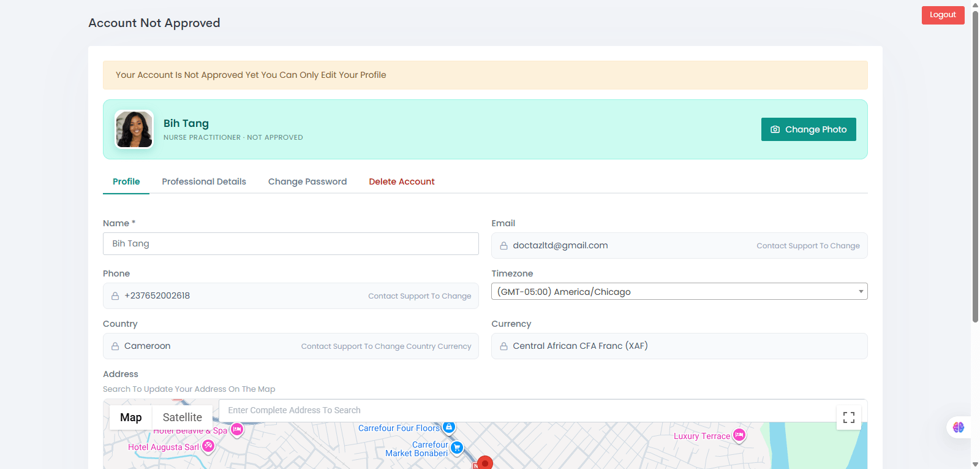
Task: Click the Carrefour Four Floors map marker
Action: point(449,427)
